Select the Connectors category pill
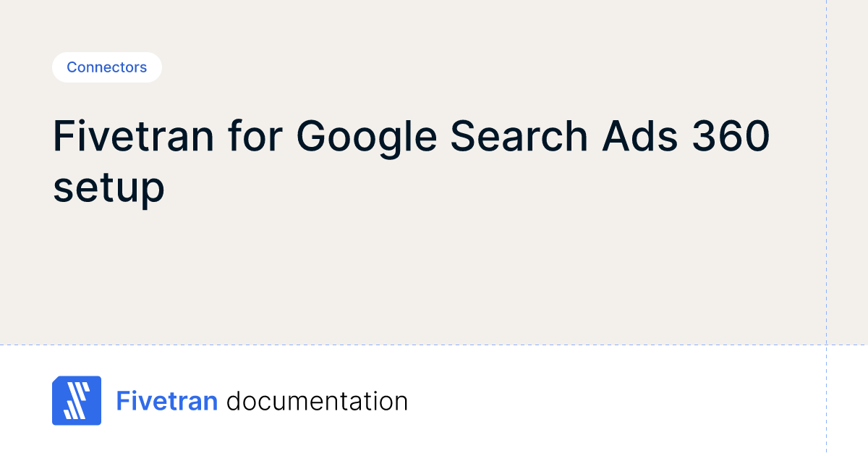The height and width of the screenshot is (456, 868). 107,67
